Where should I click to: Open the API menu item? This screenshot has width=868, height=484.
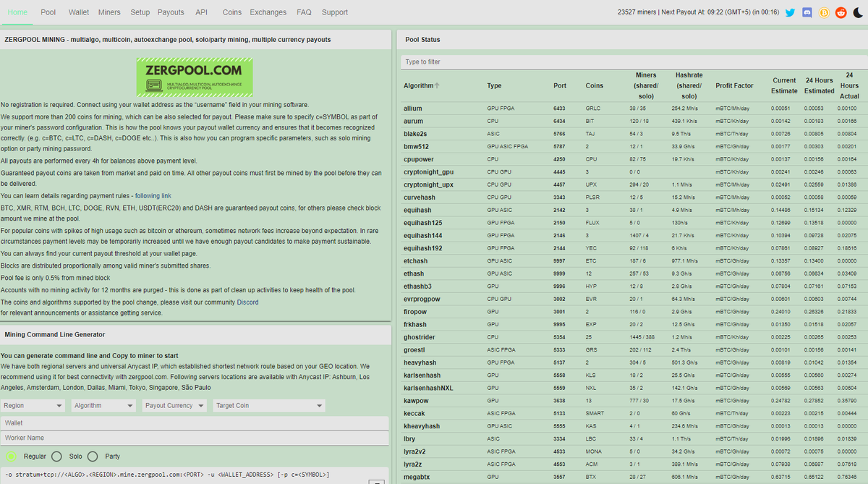point(201,12)
